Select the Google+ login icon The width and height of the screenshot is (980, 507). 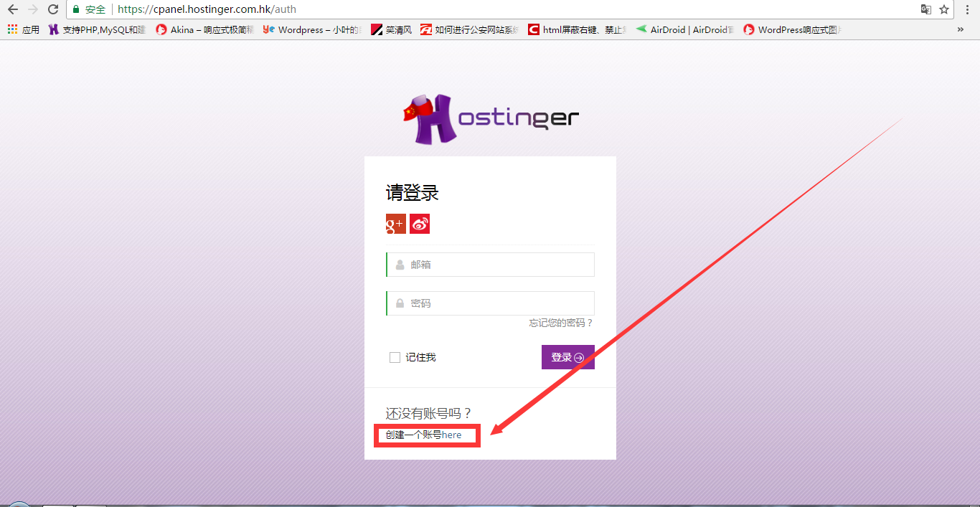(x=395, y=224)
